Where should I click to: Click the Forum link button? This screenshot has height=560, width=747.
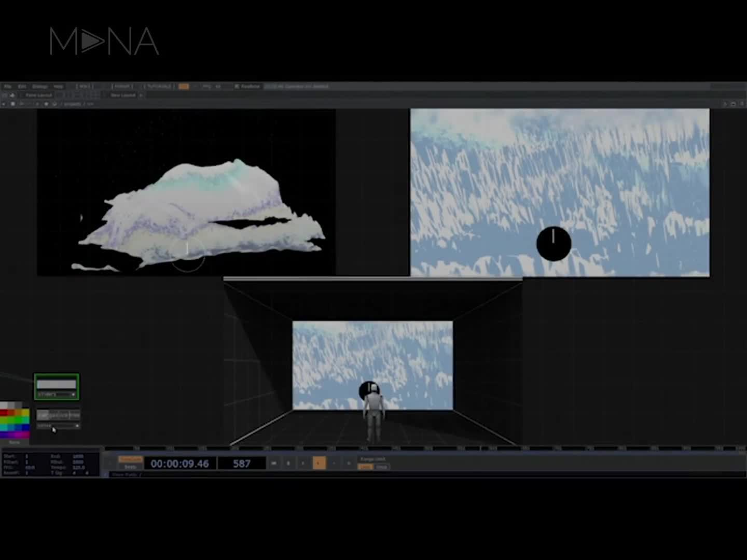[x=122, y=86]
